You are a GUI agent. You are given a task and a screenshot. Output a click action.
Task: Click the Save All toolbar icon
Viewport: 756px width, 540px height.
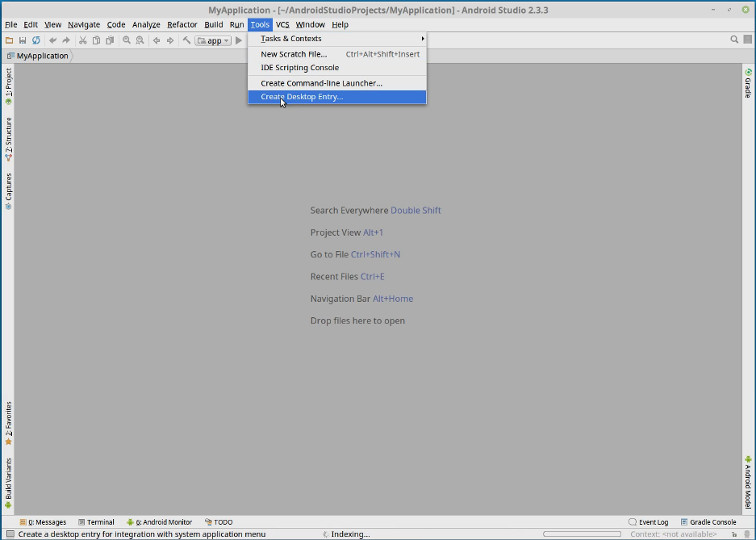[x=22, y=40]
